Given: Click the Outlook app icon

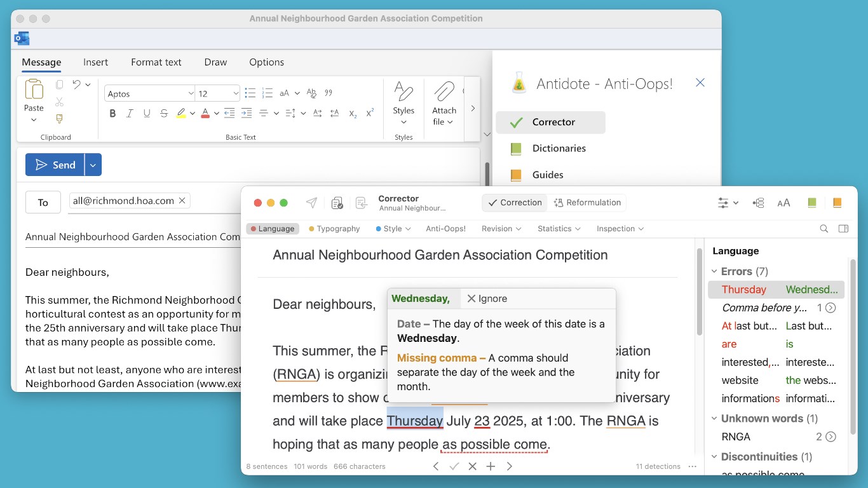Looking at the screenshot, I should [22, 39].
